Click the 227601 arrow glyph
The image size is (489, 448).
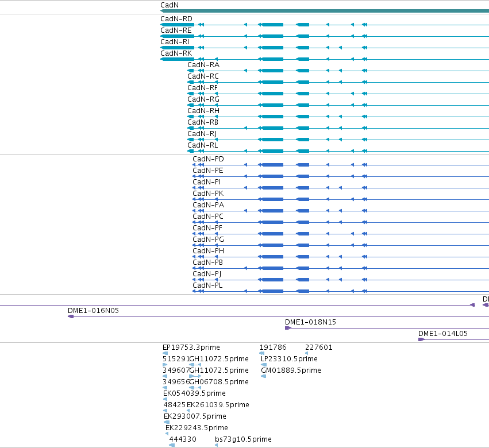[307, 354]
